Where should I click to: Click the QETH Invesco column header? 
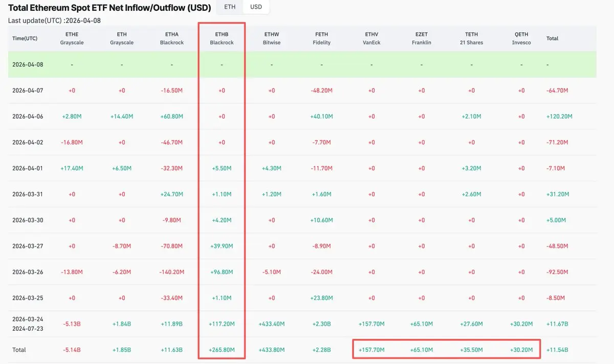pyautogui.click(x=521, y=38)
